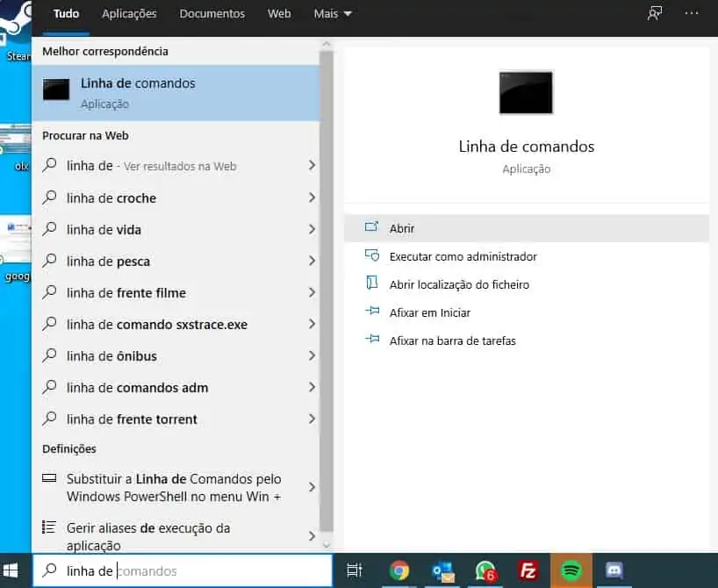This screenshot has width=718, height=588.
Task: Click magnifier icon in the search box
Action: click(x=49, y=570)
